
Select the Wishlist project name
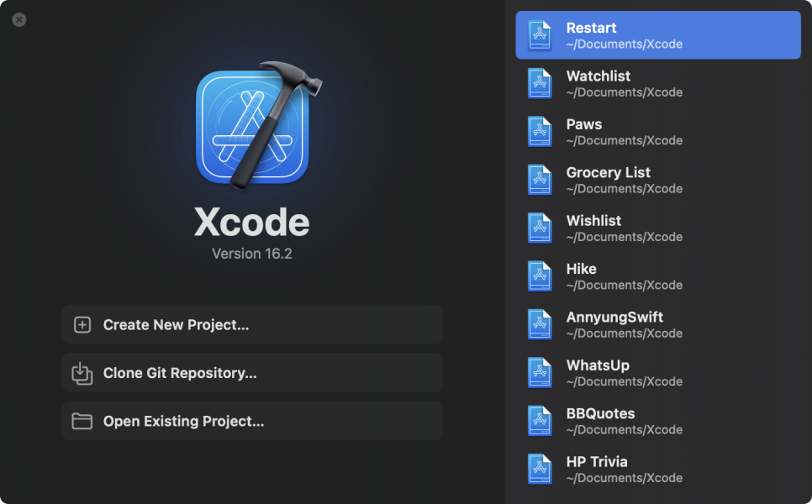(593, 220)
